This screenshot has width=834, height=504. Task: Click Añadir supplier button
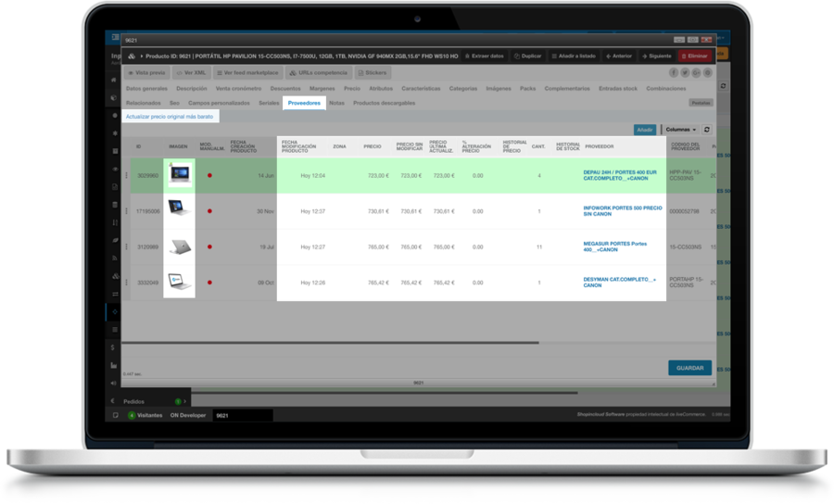pyautogui.click(x=645, y=130)
